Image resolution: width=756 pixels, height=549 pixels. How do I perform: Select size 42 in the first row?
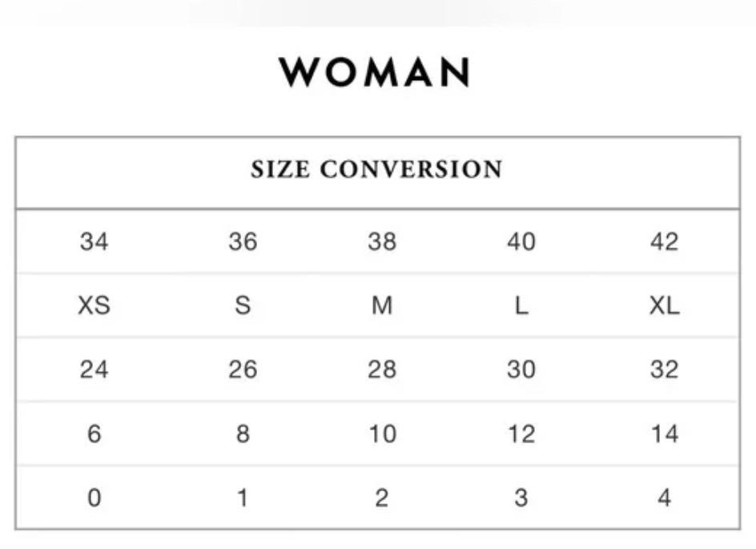665,241
